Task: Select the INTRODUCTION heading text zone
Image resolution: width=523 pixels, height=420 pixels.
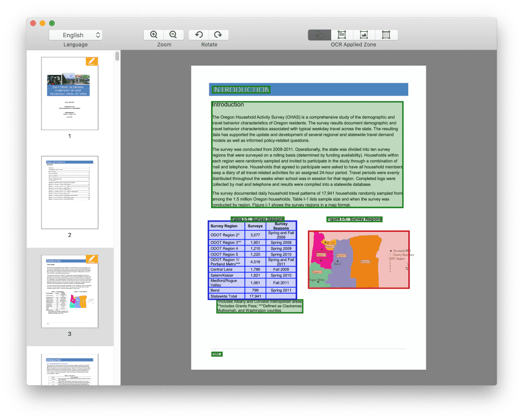Action: pos(242,90)
